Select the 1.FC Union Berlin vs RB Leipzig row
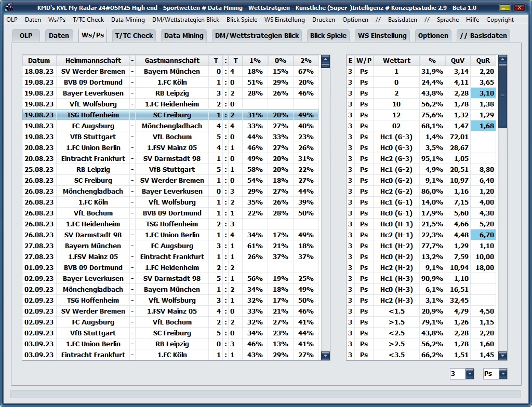The height and width of the screenshot is (407, 532). (170, 344)
